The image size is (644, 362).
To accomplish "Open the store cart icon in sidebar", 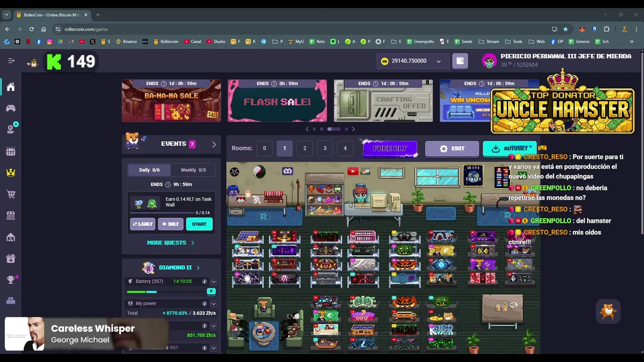I will [11, 194].
